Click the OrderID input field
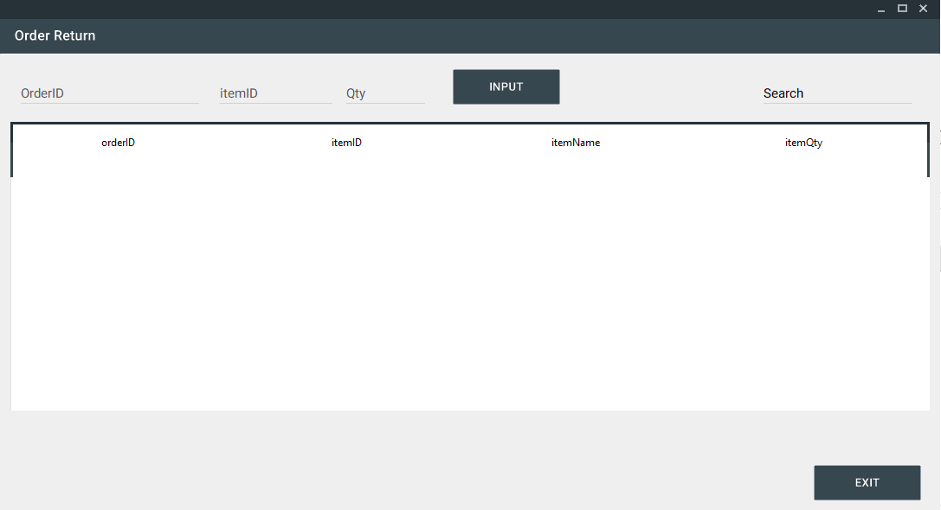The height and width of the screenshot is (510, 941). [x=109, y=93]
